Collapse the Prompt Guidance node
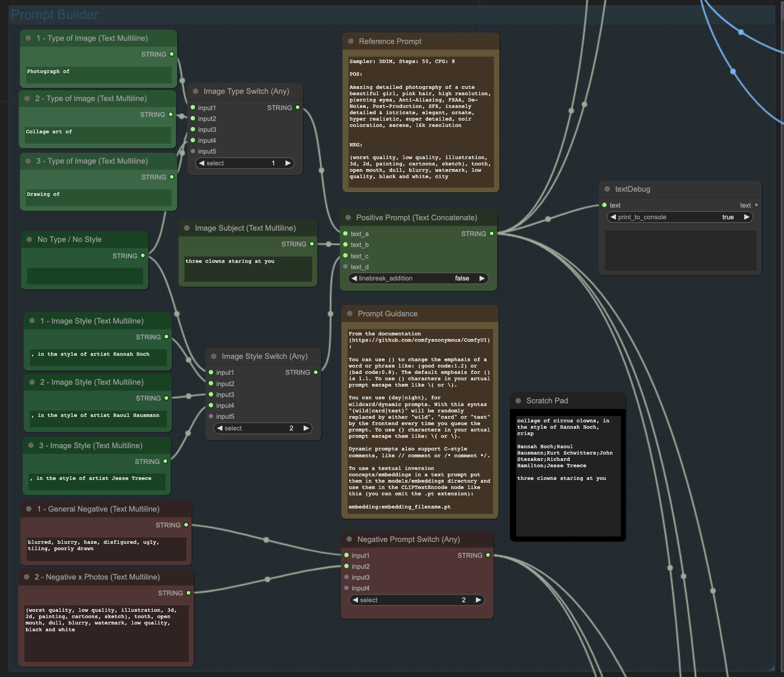Screen dimensions: 784x677 (350, 313)
